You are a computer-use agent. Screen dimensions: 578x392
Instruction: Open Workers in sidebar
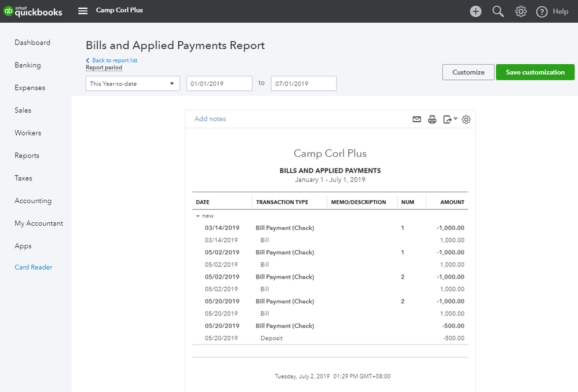point(28,133)
